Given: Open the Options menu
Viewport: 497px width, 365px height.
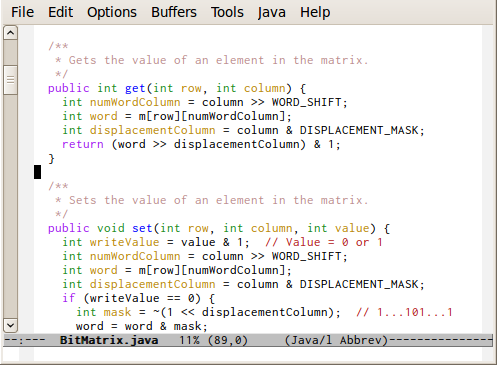Looking at the screenshot, I should [x=112, y=13].
